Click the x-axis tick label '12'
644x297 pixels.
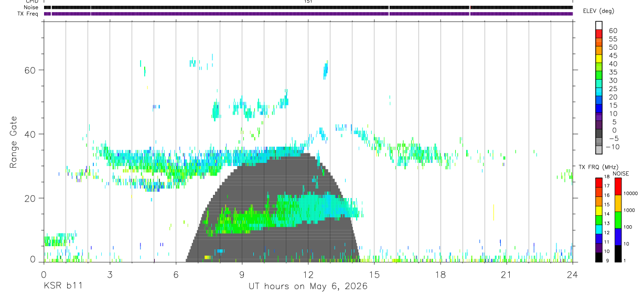[x=308, y=274]
